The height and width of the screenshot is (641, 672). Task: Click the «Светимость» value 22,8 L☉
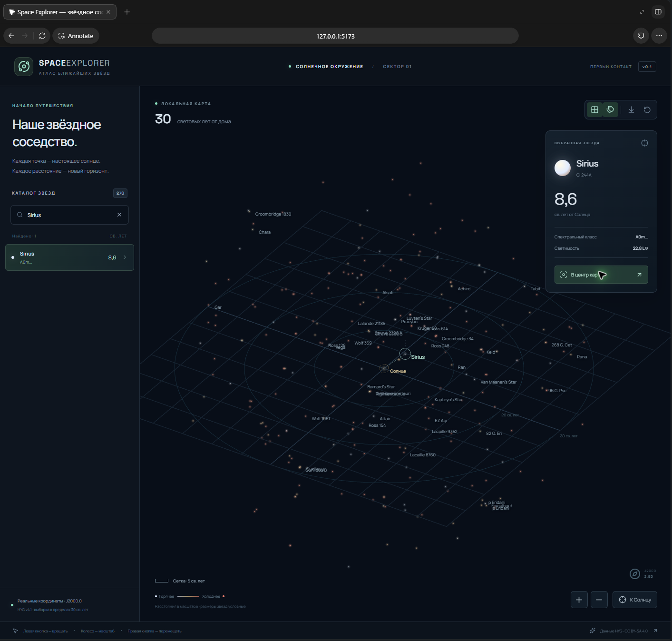640,248
